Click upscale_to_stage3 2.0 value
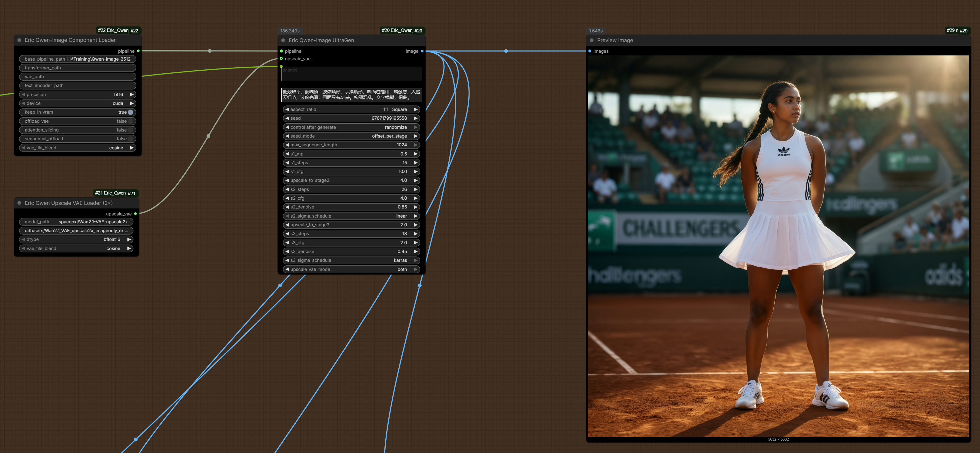 (x=403, y=225)
